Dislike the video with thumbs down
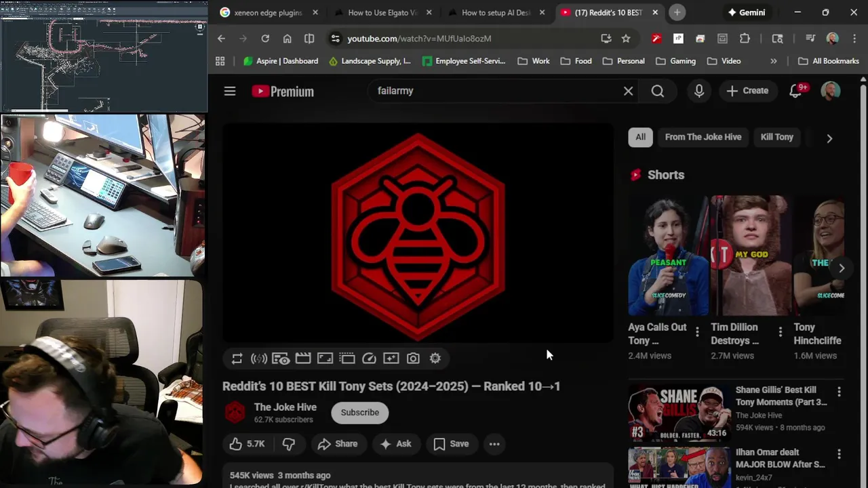Image resolution: width=868 pixels, height=488 pixels. tap(289, 444)
